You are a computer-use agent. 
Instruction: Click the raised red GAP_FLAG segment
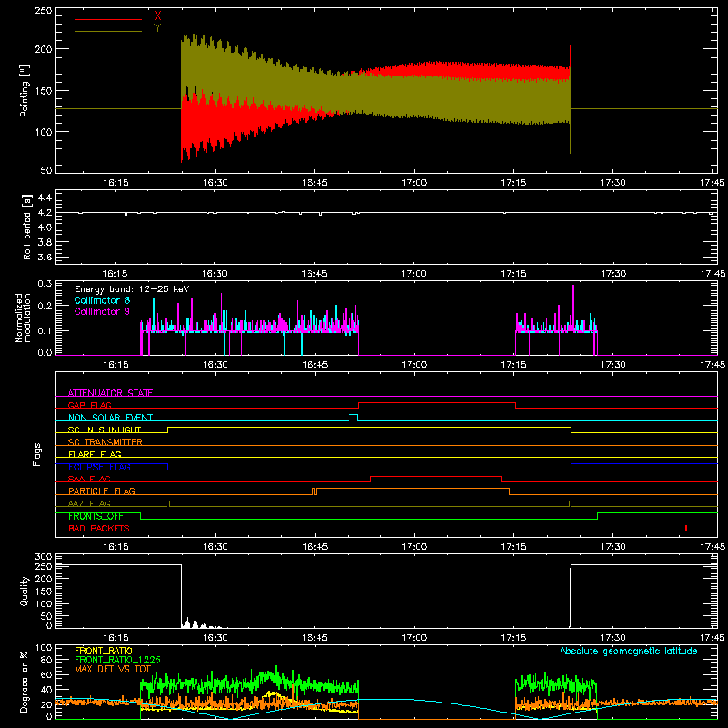437,402
